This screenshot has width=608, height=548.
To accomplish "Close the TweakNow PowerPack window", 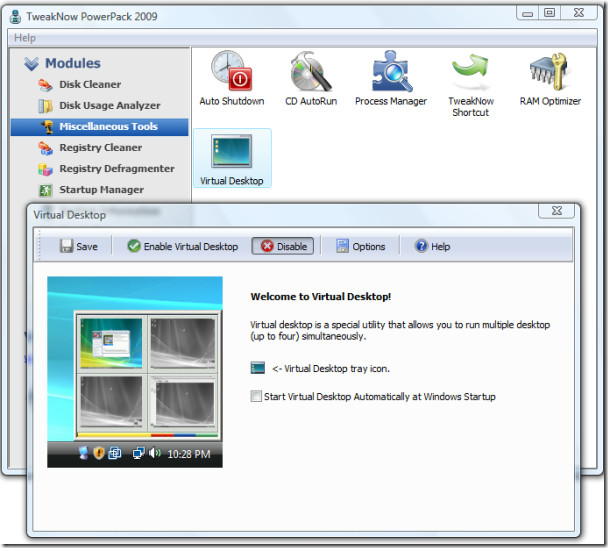I will pos(579,13).
